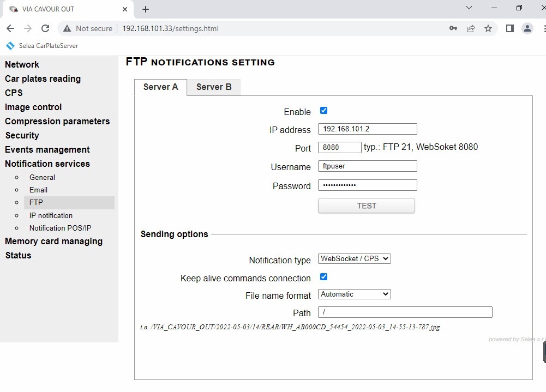Viewport: 546px width, 392px height.
Task: Switch to the Server B tab
Action: tap(214, 87)
